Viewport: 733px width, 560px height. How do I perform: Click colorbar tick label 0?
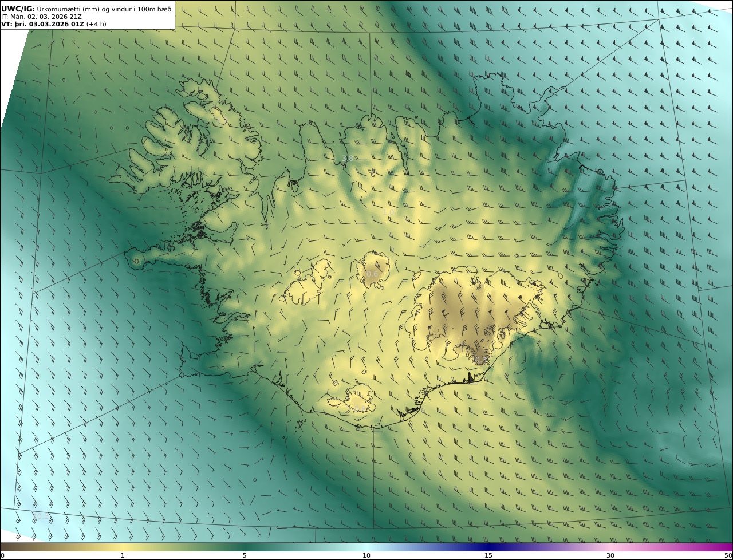pyautogui.click(x=2, y=555)
